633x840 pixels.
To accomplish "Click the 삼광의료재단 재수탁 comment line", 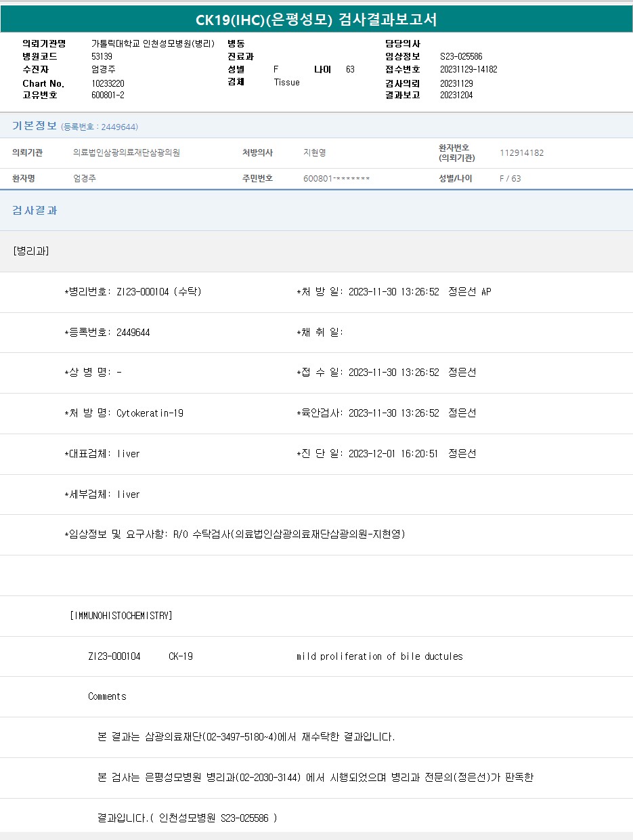I will [246, 737].
